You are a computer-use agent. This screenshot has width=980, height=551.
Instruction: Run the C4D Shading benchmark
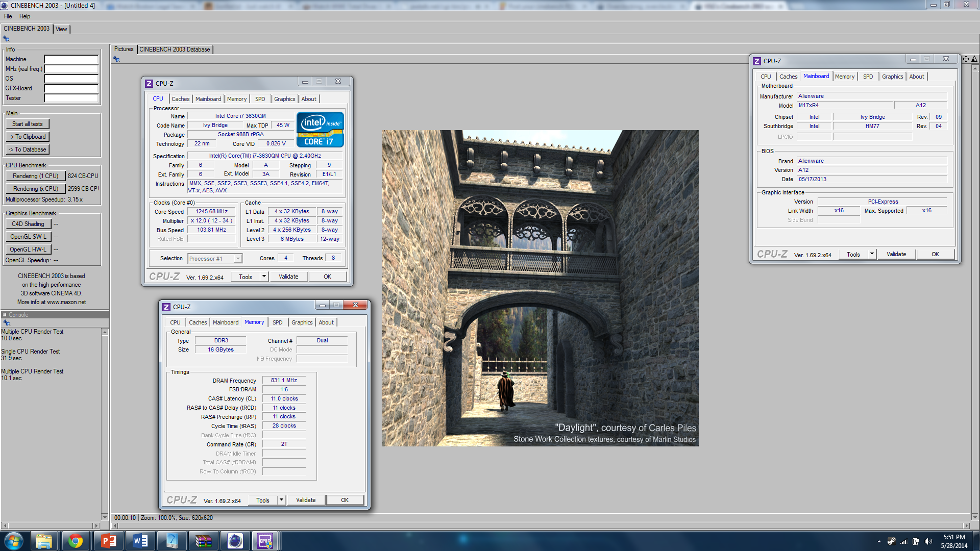[28, 224]
